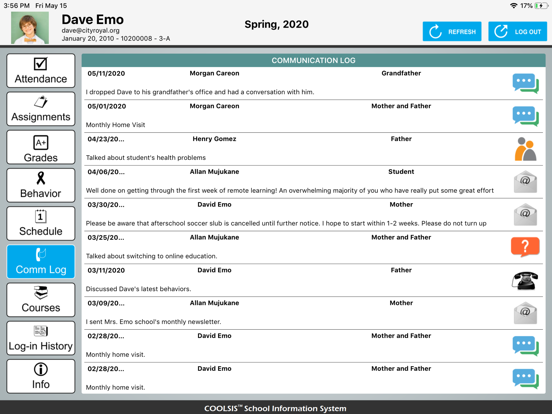This screenshot has height=414, width=552.
Task: Tap email icon for soccer club cancellation entry
Action: [x=525, y=214]
